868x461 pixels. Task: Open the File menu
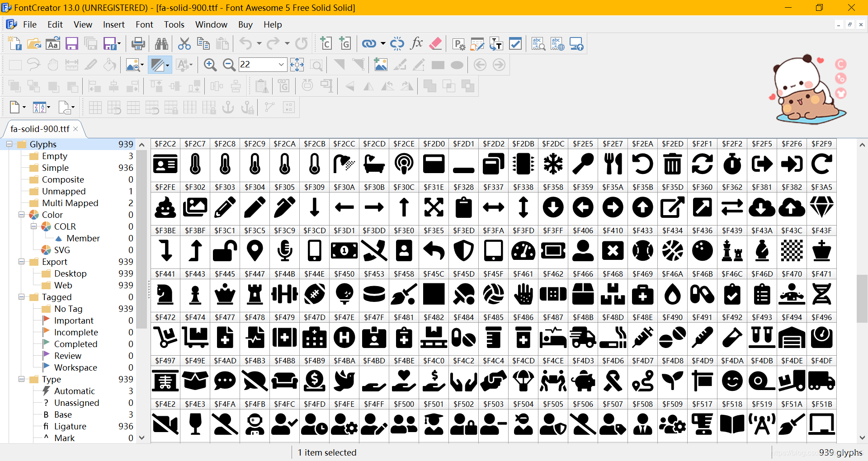click(x=30, y=24)
